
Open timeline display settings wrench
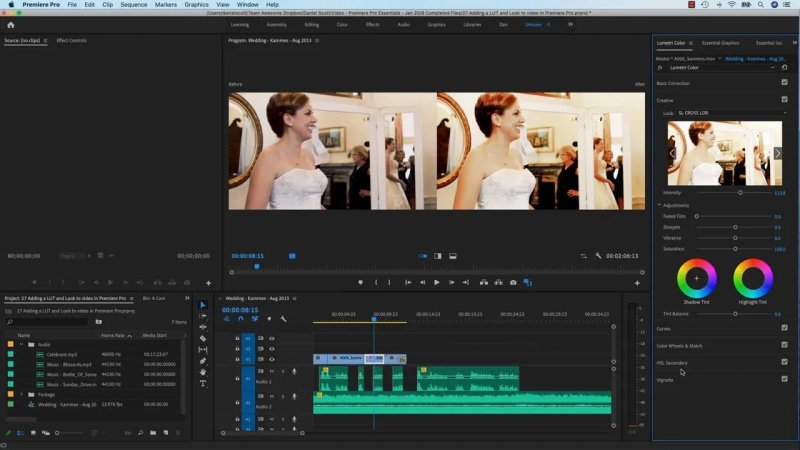284,319
